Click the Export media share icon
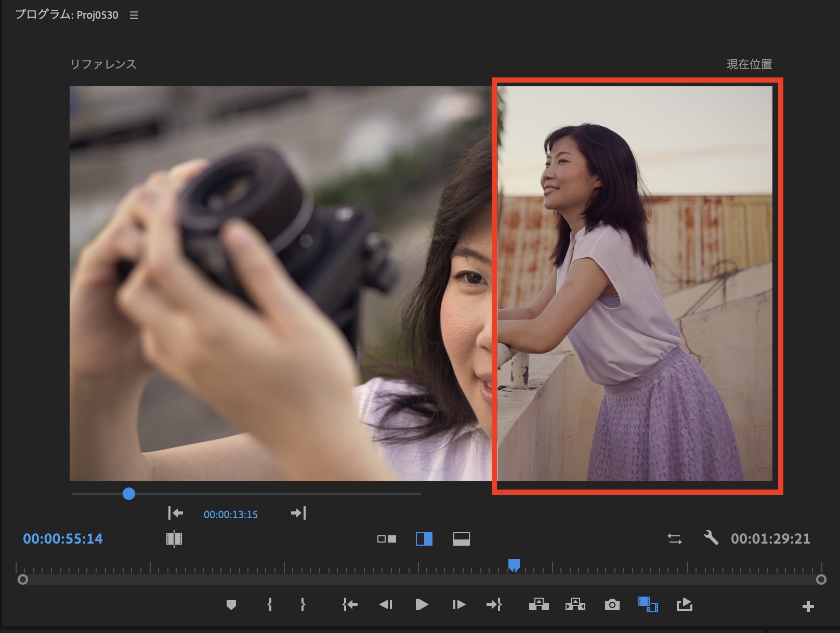 pyautogui.click(x=684, y=604)
